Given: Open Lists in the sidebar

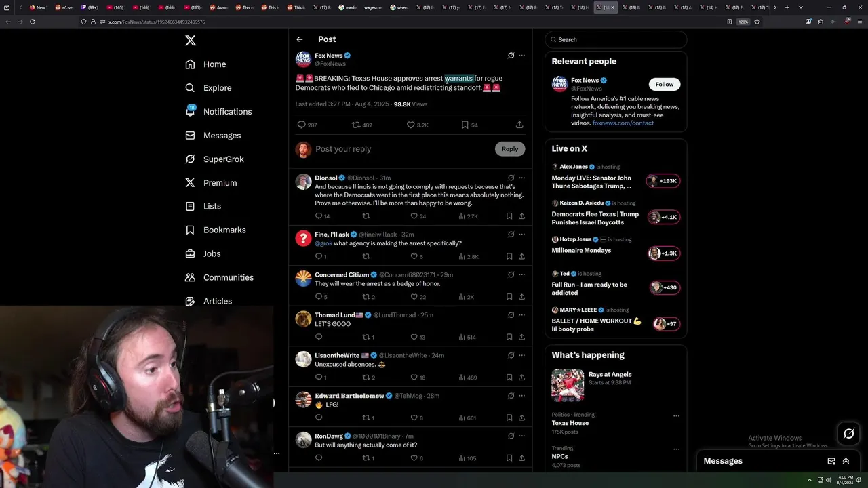Looking at the screenshot, I should (203, 206).
